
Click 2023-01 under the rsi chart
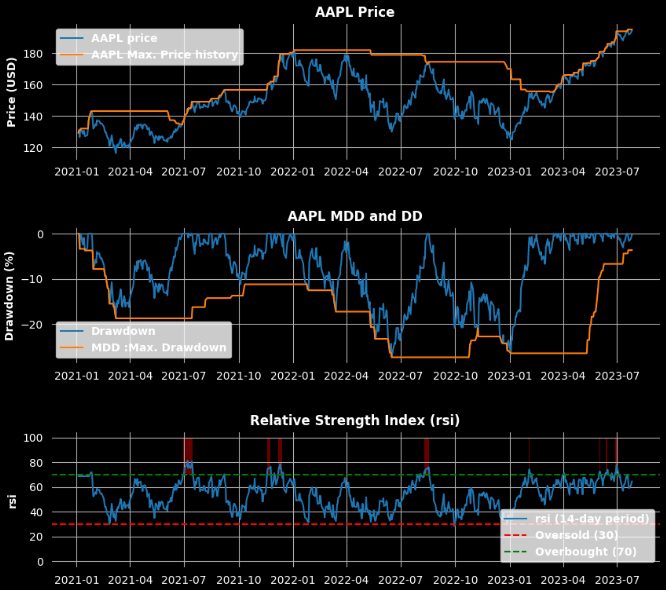tap(510, 580)
